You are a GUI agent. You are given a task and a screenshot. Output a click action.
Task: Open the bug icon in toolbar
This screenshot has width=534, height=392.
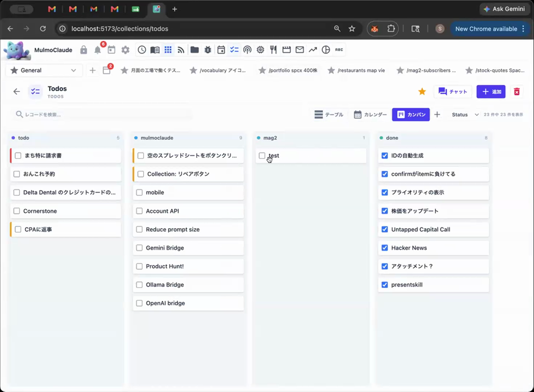pos(208,50)
